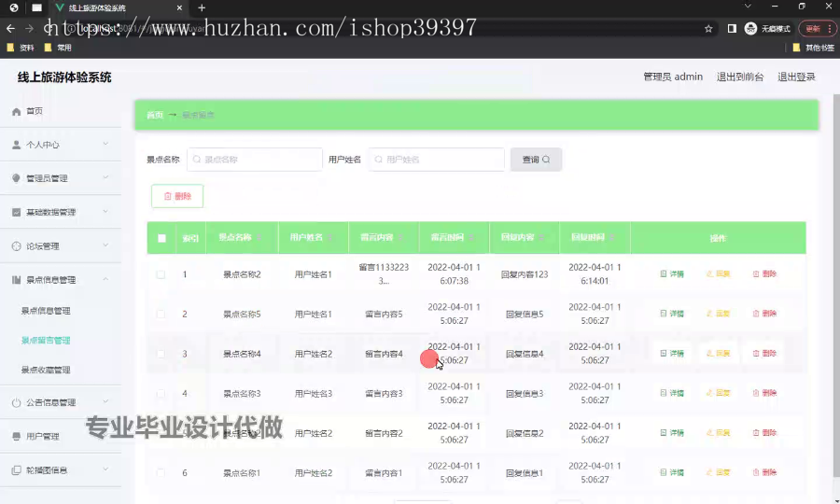Click the 个人中心 person icon

pos(16,145)
